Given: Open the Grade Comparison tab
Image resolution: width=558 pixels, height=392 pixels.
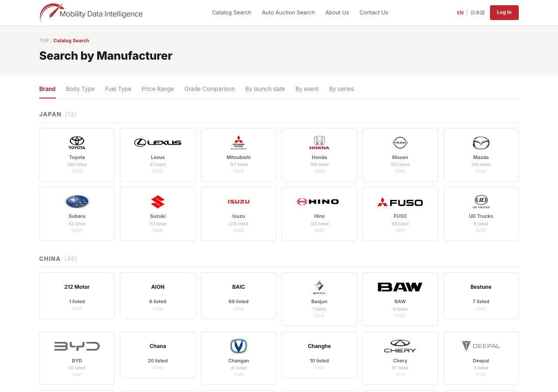Looking at the screenshot, I should click(x=210, y=89).
